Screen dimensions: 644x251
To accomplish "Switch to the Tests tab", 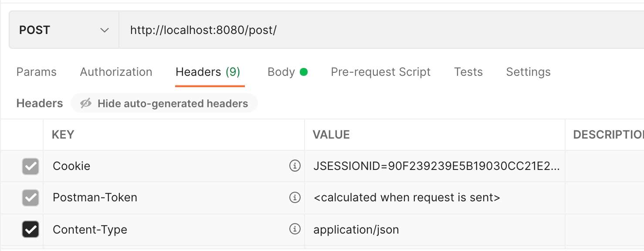I will pos(468,72).
